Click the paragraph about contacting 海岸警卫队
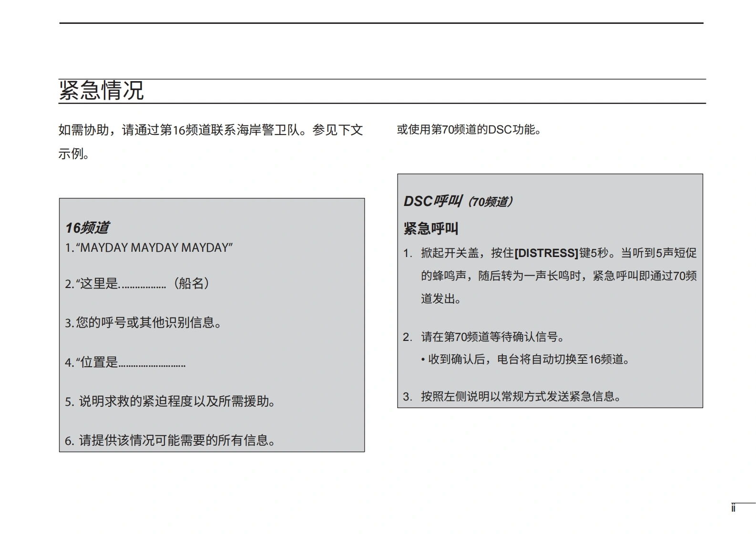The image size is (756, 535). (210, 130)
